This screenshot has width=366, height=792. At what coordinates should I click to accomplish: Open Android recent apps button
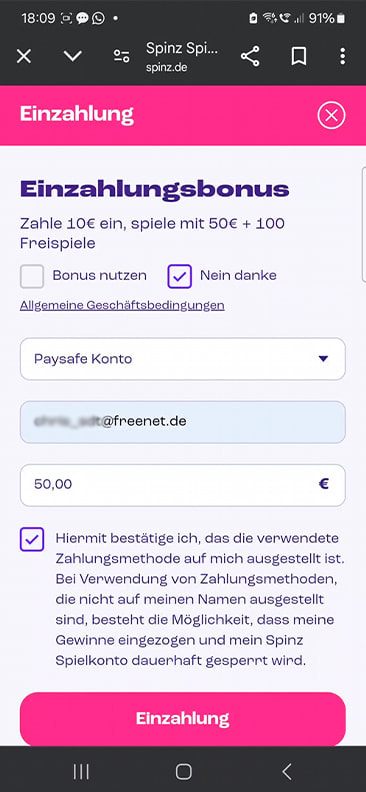pos(81,771)
